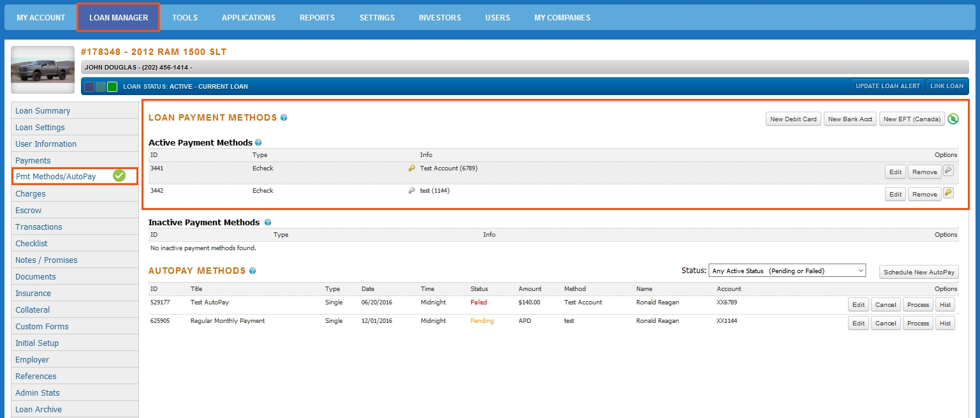Click the RAM truck thumbnail

tap(43, 70)
